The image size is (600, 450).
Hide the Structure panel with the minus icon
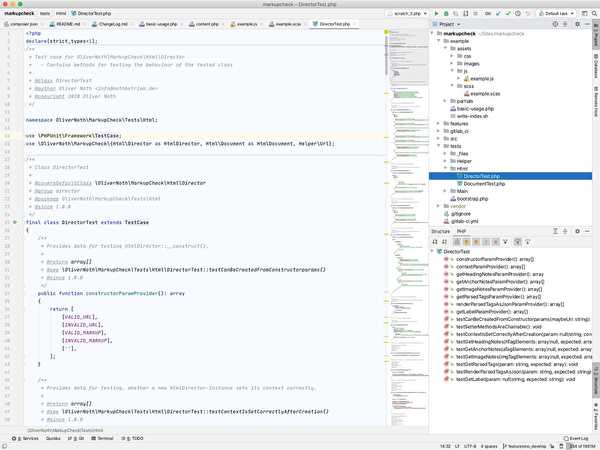click(587, 231)
